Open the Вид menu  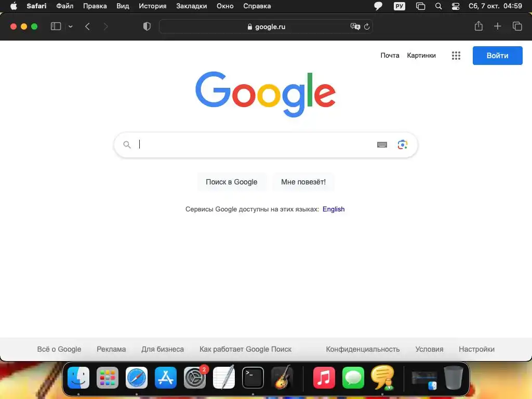coord(123,6)
